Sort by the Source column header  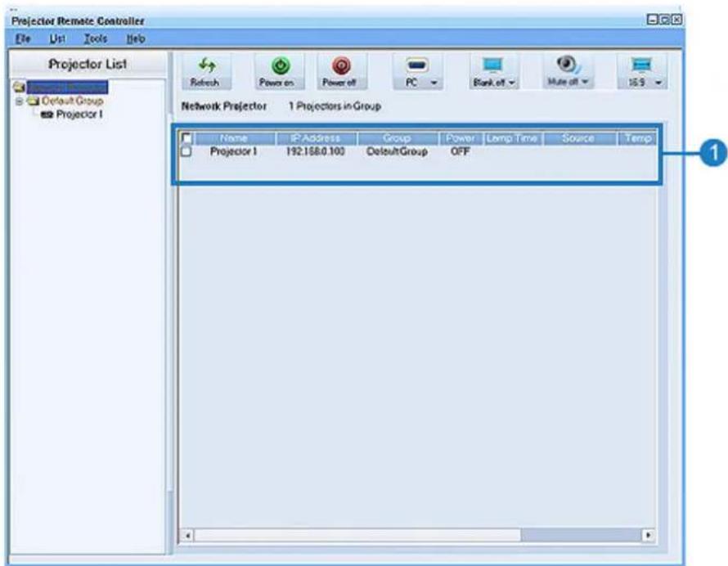click(578, 138)
